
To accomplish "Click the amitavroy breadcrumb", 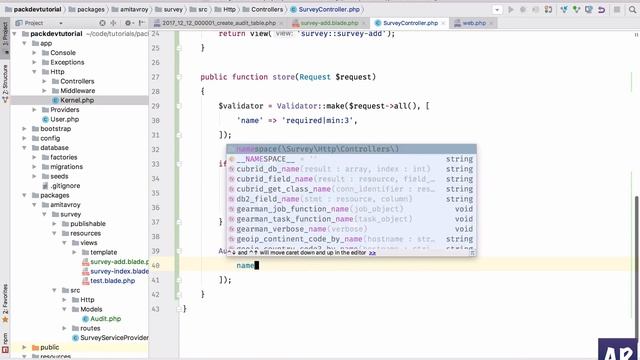I will coord(130,9).
